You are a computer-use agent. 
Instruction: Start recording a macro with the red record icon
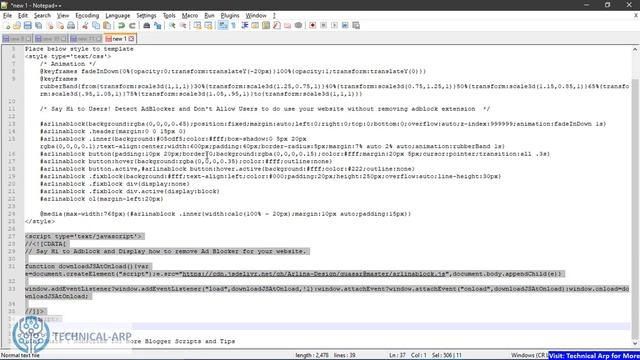click(x=313, y=25)
